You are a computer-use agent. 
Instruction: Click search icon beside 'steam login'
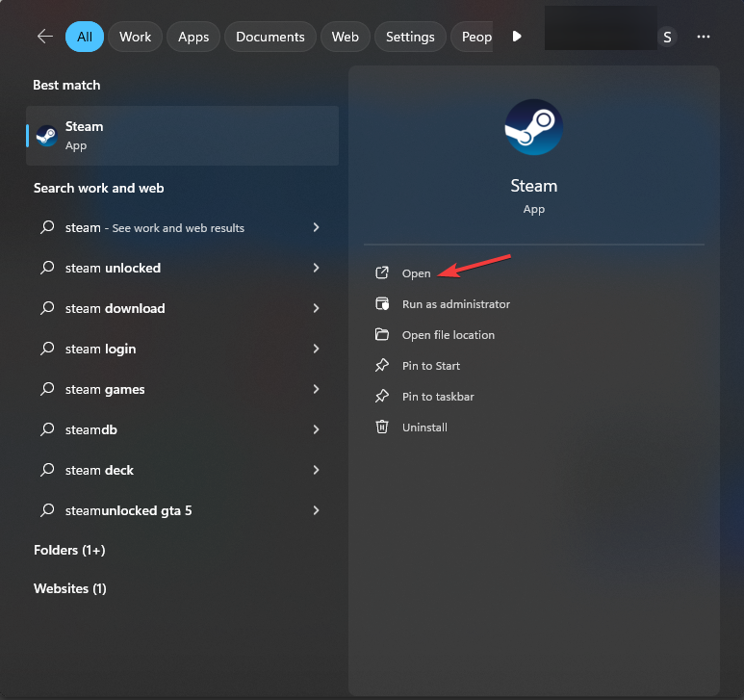47,349
